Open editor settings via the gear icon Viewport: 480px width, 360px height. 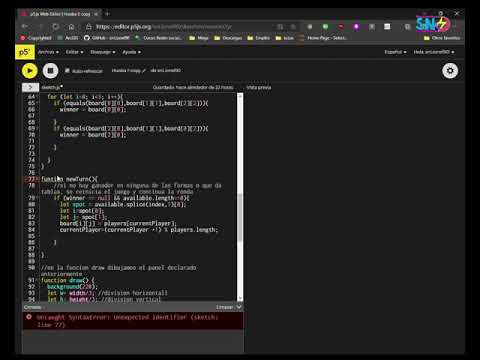coord(450,71)
